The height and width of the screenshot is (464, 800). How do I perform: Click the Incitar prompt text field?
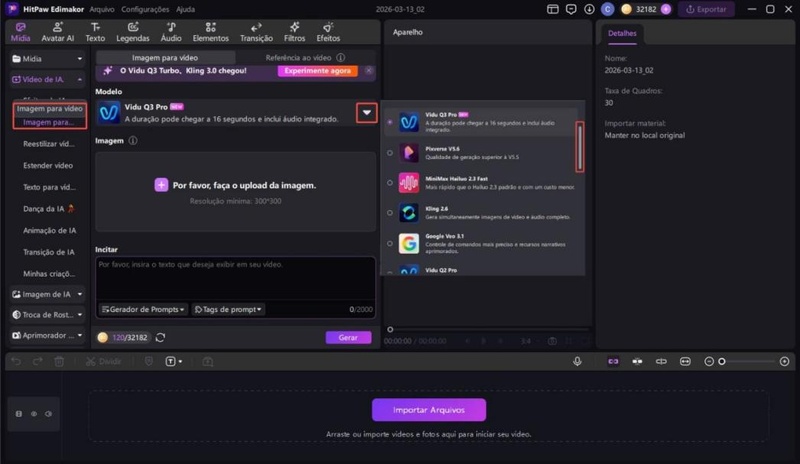[235, 279]
